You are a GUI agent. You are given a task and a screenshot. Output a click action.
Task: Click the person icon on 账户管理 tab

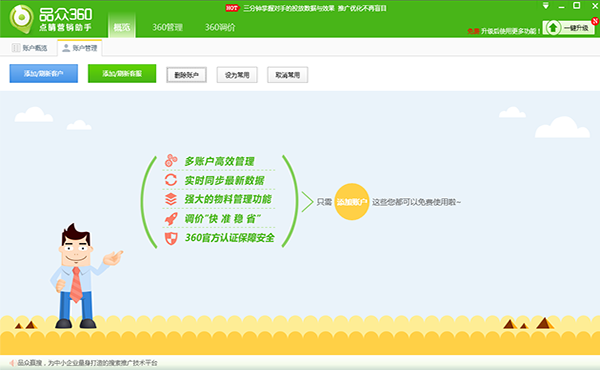tap(66, 48)
